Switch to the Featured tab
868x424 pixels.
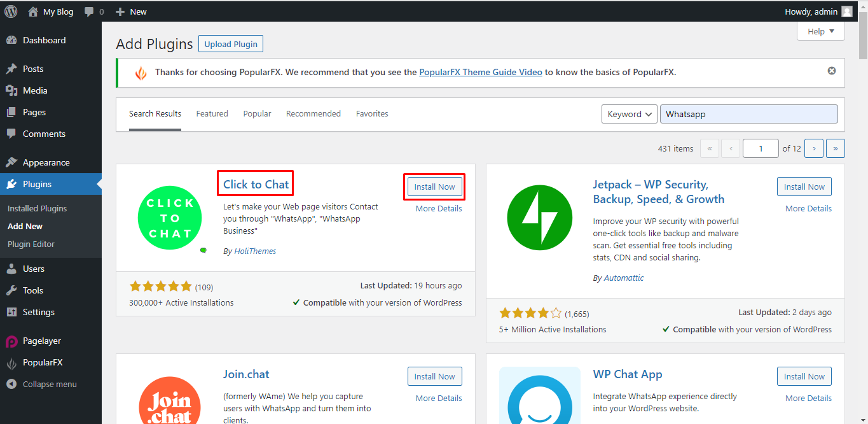[212, 114]
